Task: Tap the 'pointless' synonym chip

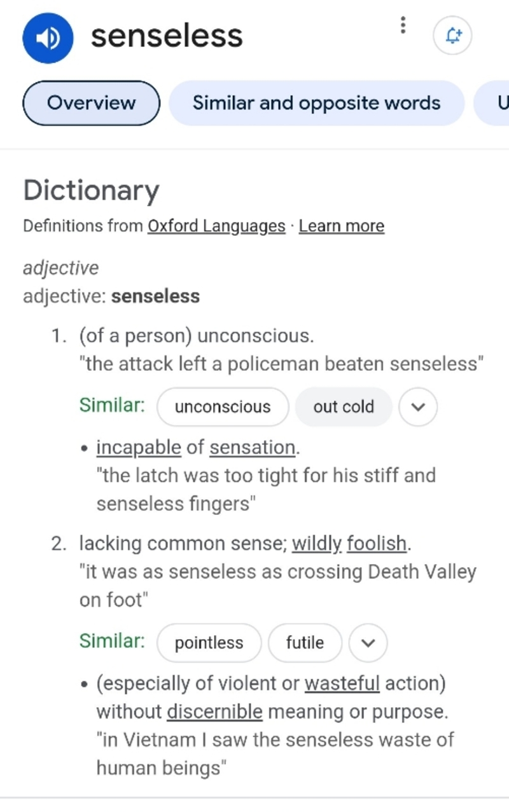Action: click(x=209, y=643)
